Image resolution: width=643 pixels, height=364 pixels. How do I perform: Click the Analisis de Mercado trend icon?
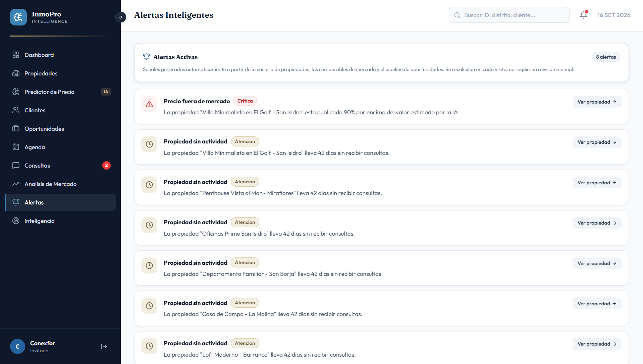click(x=16, y=184)
